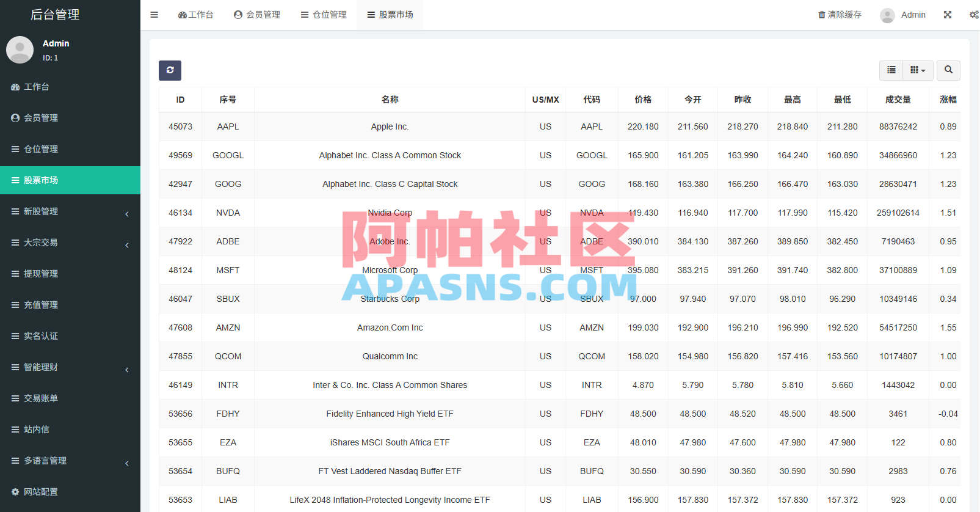This screenshot has width=980, height=512.
Task: Click the fullscreen expand icon
Action: 948,15
